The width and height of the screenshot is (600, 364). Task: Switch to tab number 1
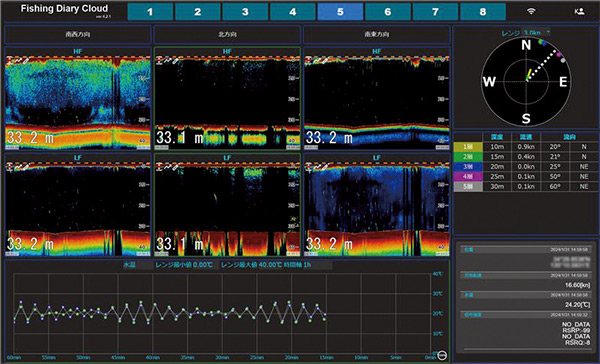(x=150, y=12)
